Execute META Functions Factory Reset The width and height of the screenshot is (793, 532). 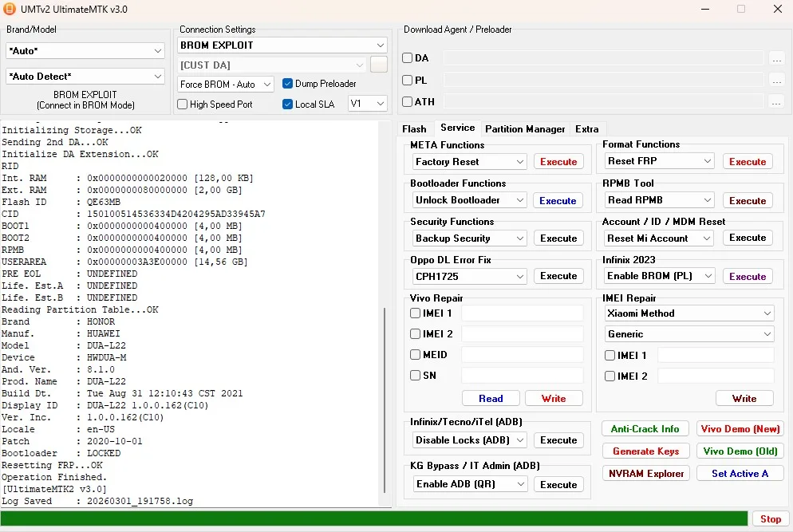point(558,162)
